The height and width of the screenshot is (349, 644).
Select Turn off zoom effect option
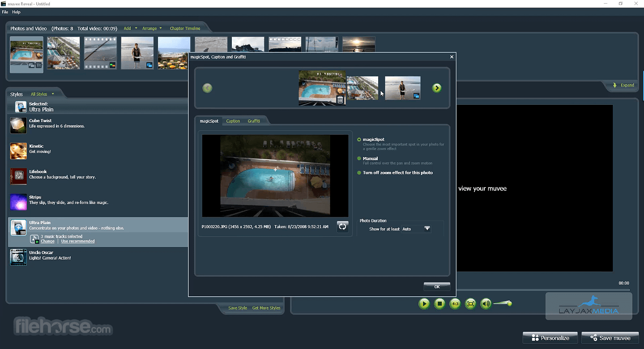359,173
